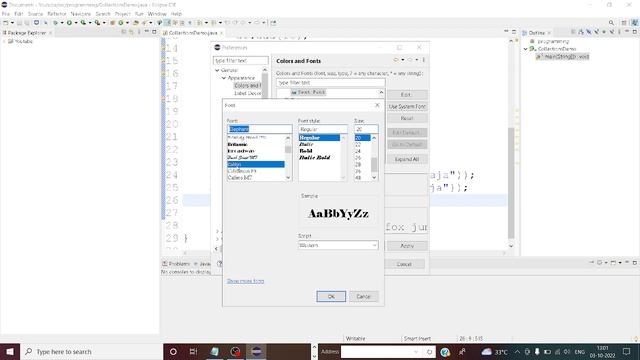Select the Britannic font in the list
This screenshot has height=360, width=640.
(x=238, y=144)
